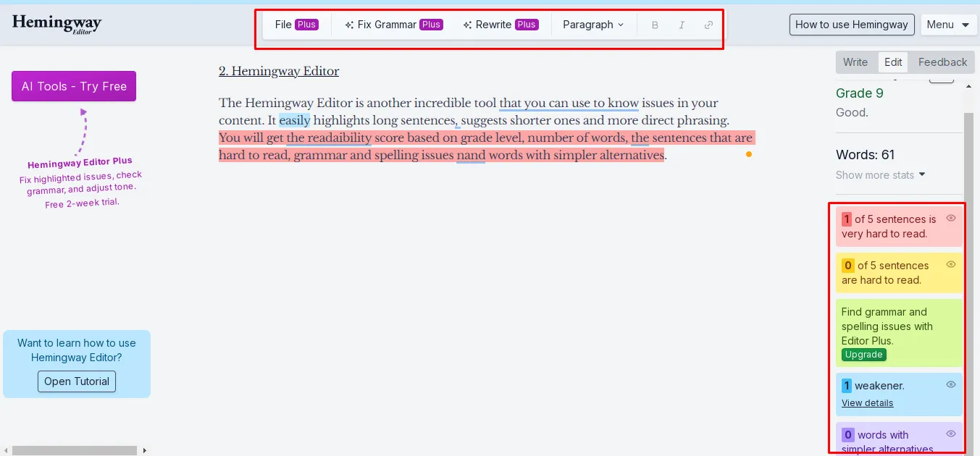Viewport: 980px width, 456px height.
Task: Click the purple '0' simpler alternatives badge
Action: point(848,435)
